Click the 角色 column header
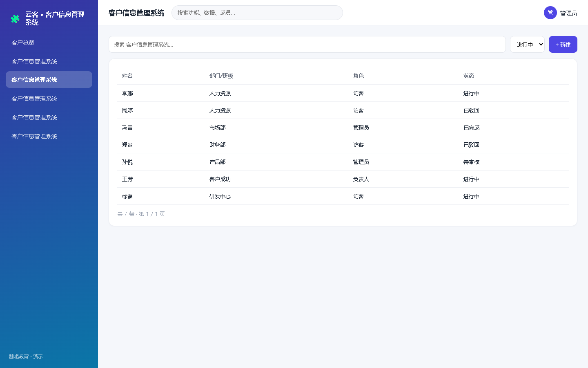The image size is (588, 368). (x=359, y=76)
